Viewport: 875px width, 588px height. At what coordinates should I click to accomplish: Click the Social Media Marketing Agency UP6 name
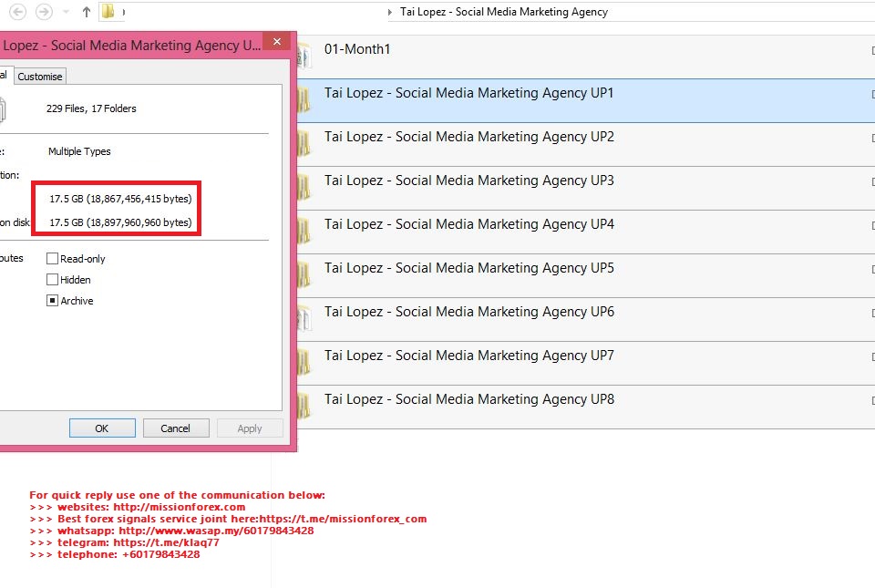point(468,312)
